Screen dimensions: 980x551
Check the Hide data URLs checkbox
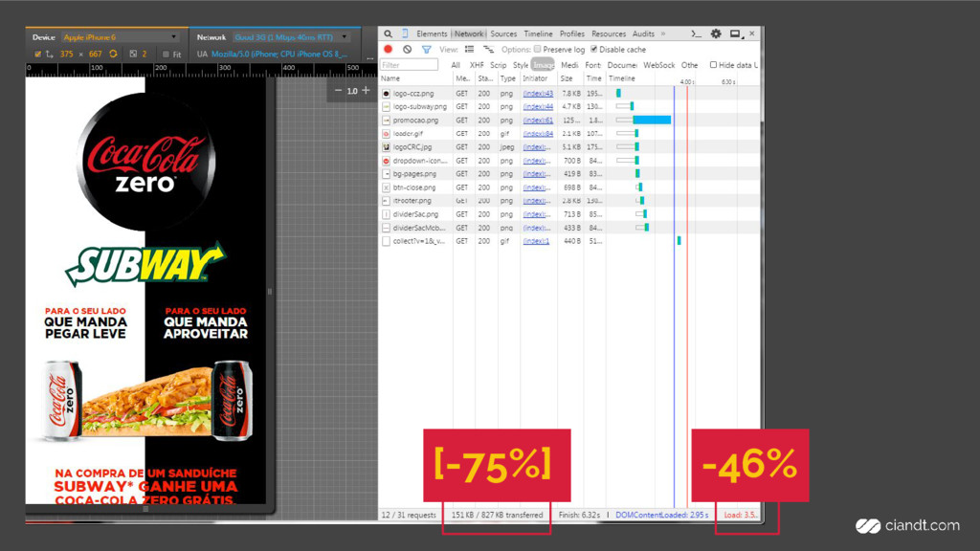pos(713,65)
